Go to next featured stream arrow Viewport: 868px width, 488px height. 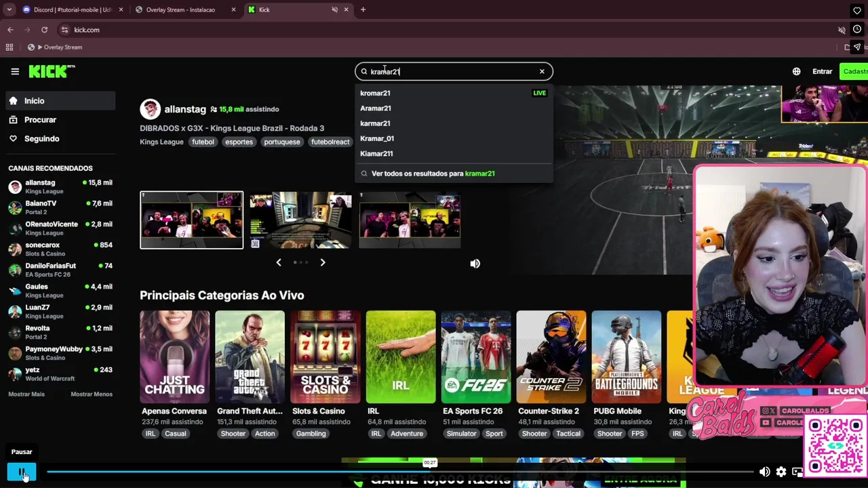(x=323, y=262)
